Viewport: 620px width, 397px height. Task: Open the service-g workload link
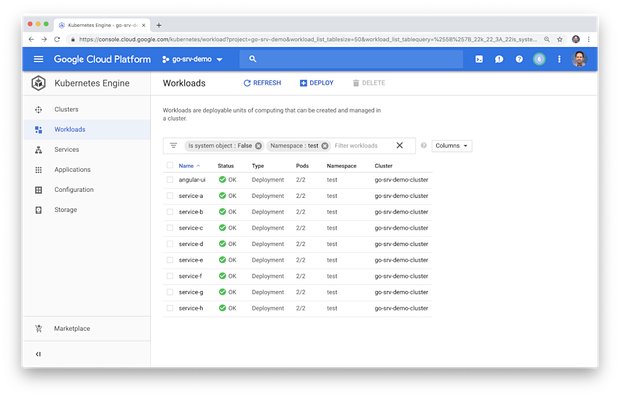coord(191,292)
